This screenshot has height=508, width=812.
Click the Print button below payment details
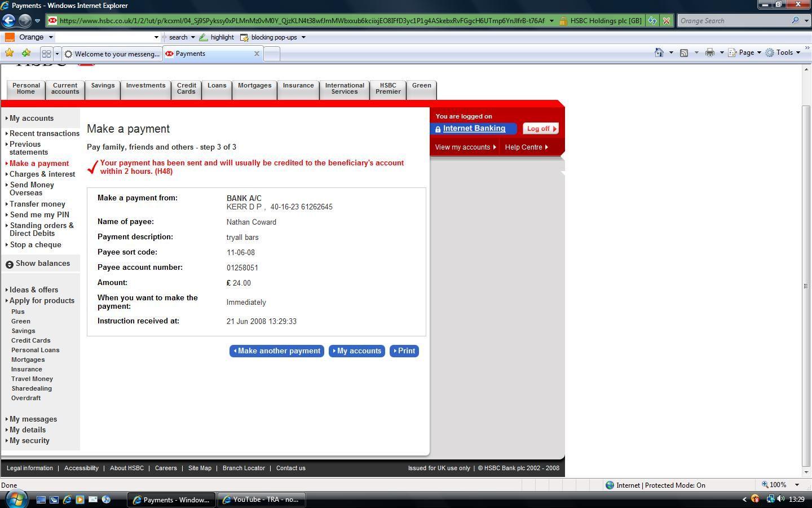point(404,351)
